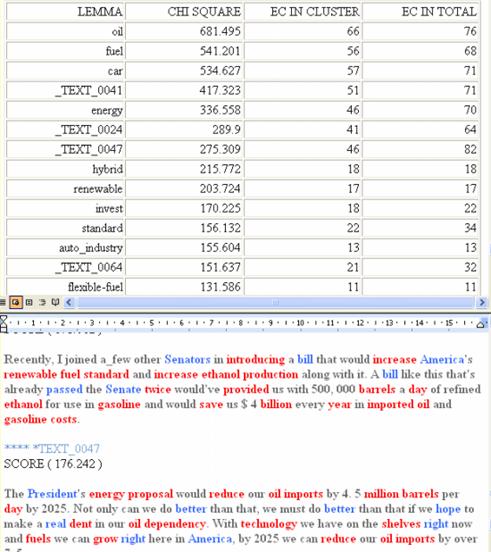Click the LEMMA column header

coord(66,12)
